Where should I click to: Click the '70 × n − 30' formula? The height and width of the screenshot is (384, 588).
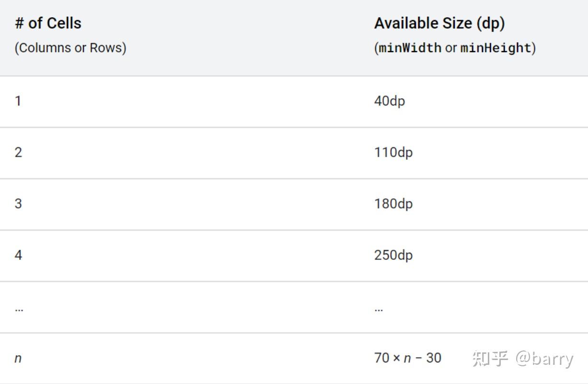click(408, 358)
